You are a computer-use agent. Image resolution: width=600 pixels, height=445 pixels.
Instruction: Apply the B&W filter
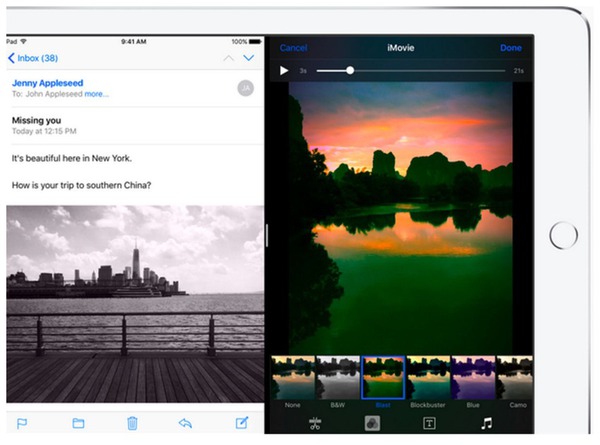[x=338, y=378]
